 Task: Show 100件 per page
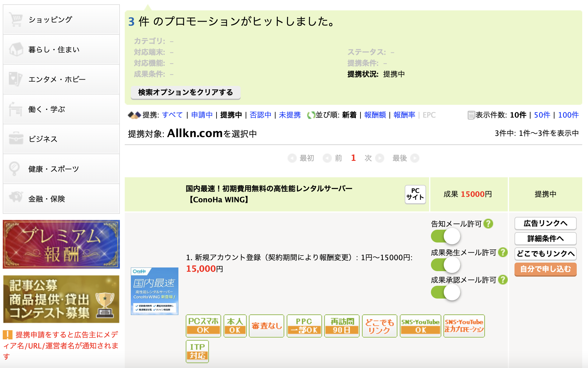coord(568,115)
